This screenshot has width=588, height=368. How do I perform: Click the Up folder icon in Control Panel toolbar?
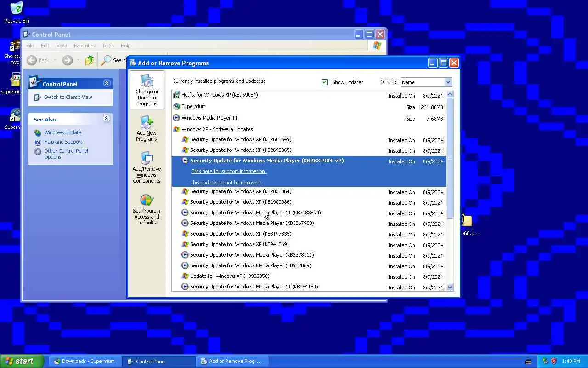pyautogui.click(x=90, y=60)
